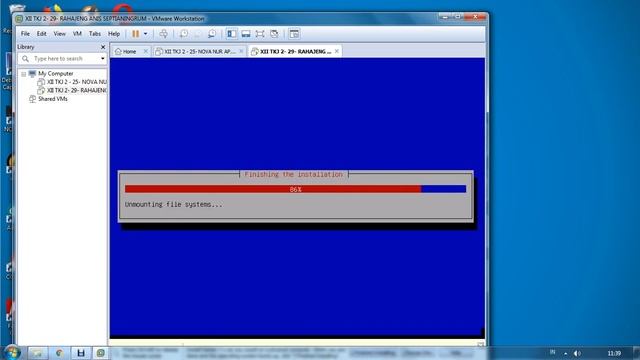Expand the power options dropdown arrow
Screen dimensions: 640x360
click(x=145, y=34)
